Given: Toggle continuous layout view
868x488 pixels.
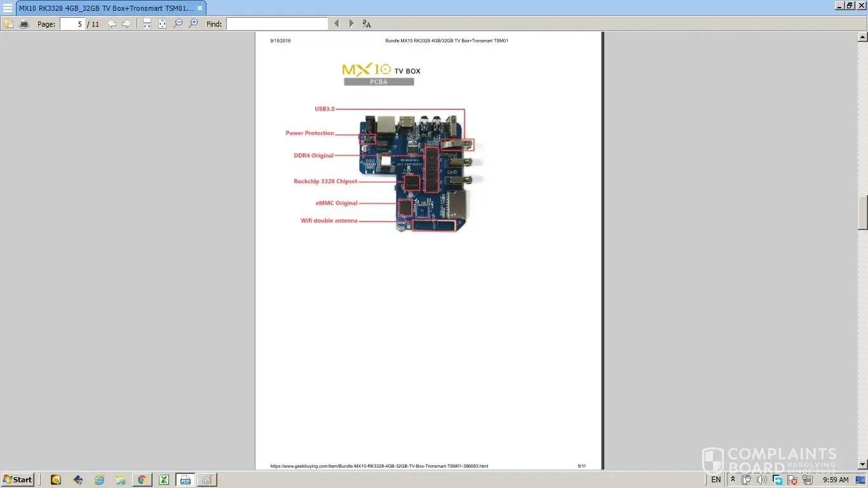Looking at the screenshot, I should coord(147,24).
